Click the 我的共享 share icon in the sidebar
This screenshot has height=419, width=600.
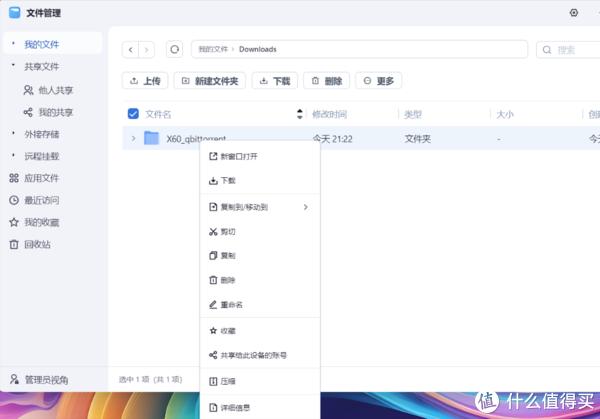pos(28,112)
